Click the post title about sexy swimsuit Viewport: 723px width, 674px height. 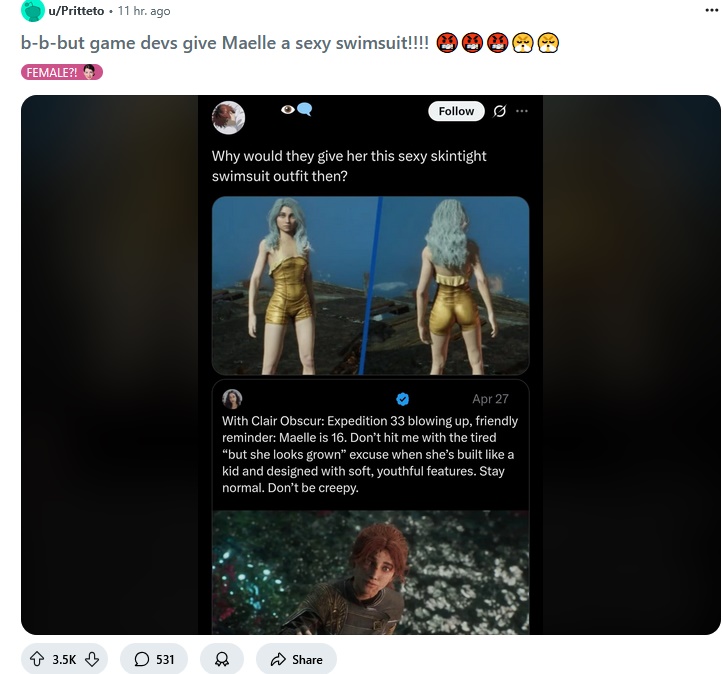tap(225, 43)
